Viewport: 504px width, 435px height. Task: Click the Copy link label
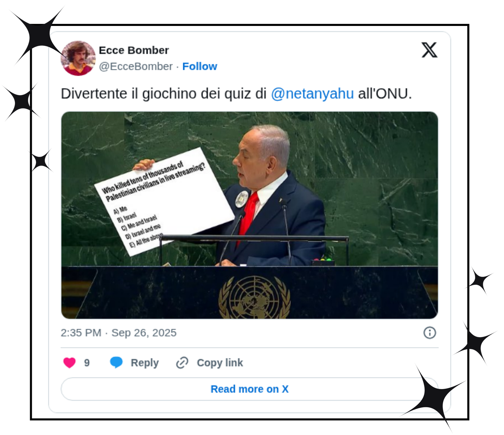tap(220, 363)
